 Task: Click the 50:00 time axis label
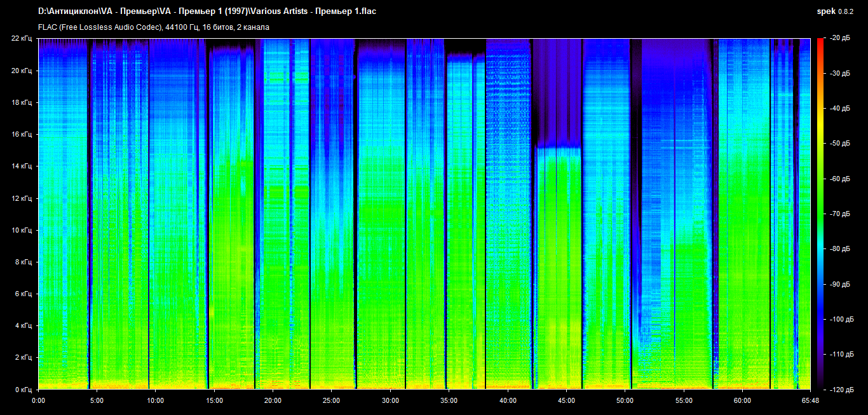(x=625, y=400)
